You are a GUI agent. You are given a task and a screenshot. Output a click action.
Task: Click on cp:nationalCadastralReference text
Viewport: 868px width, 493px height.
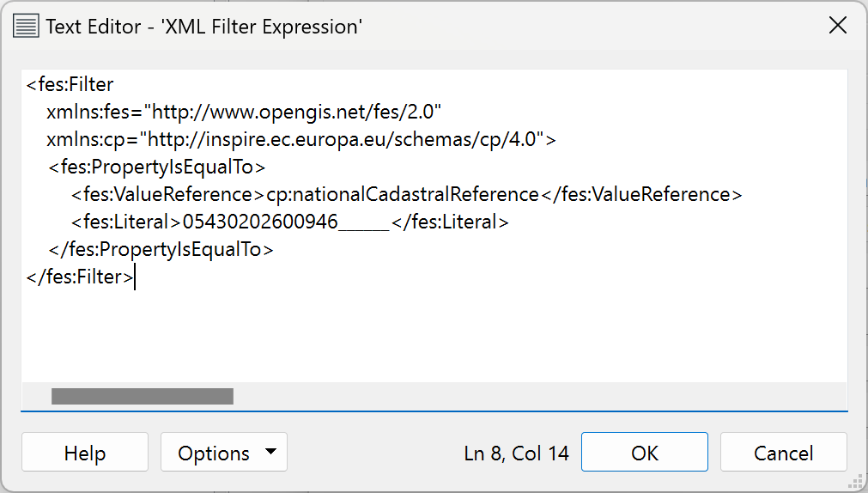403,194
